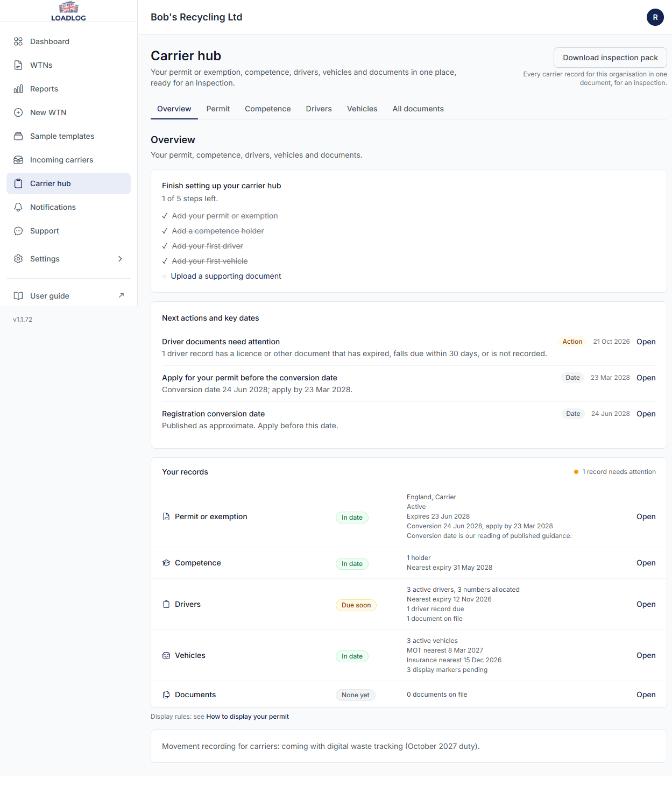Click the Documents copy icon in records

tap(166, 695)
